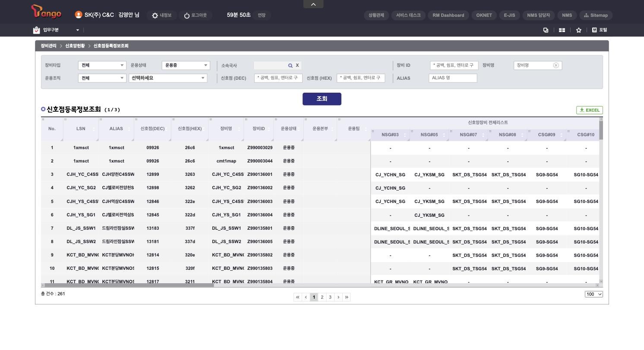The height and width of the screenshot is (350, 644).
Task: Click the 업무구분 bag icon
Action: (x=36, y=30)
